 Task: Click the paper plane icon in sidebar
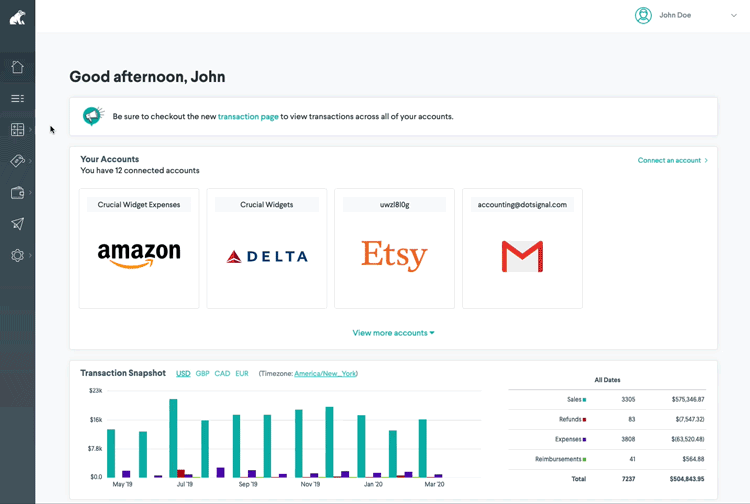(x=17, y=224)
